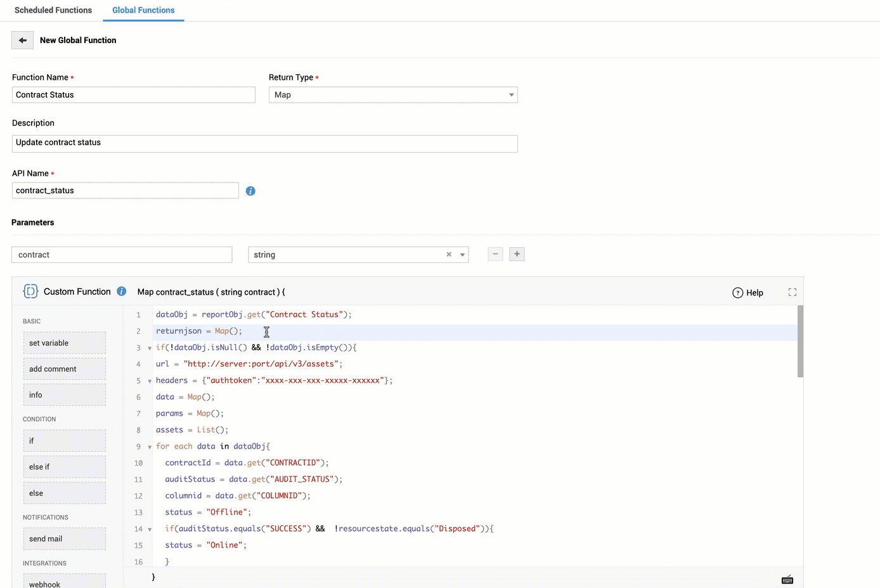The height and width of the screenshot is (588, 880).
Task: Clear the string parameter type selection
Action: tap(449, 255)
